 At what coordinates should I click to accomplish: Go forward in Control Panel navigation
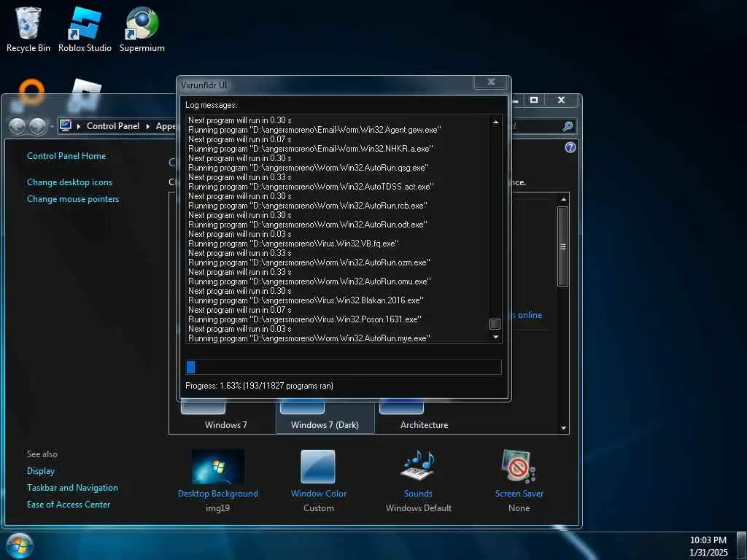coord(38,126)
